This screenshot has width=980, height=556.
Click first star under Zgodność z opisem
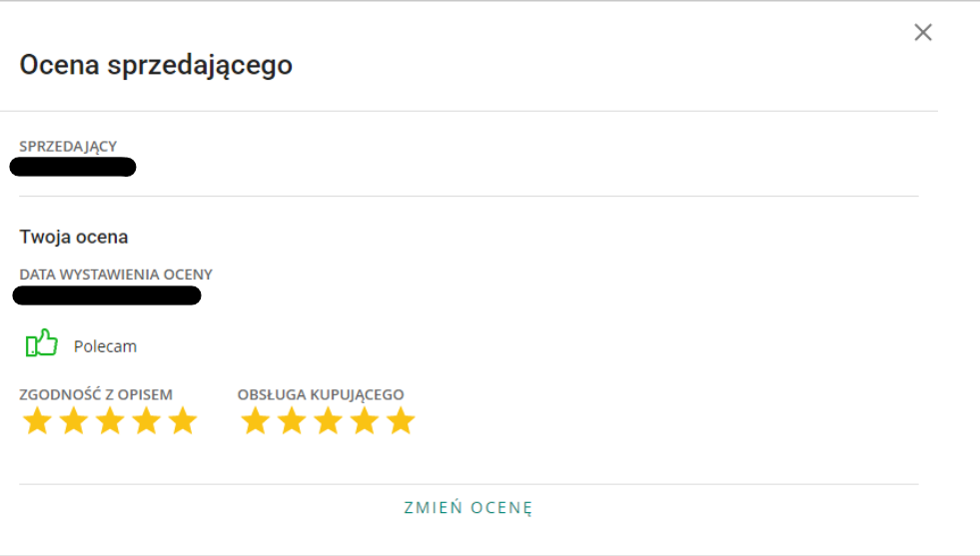tap(38, 420)
